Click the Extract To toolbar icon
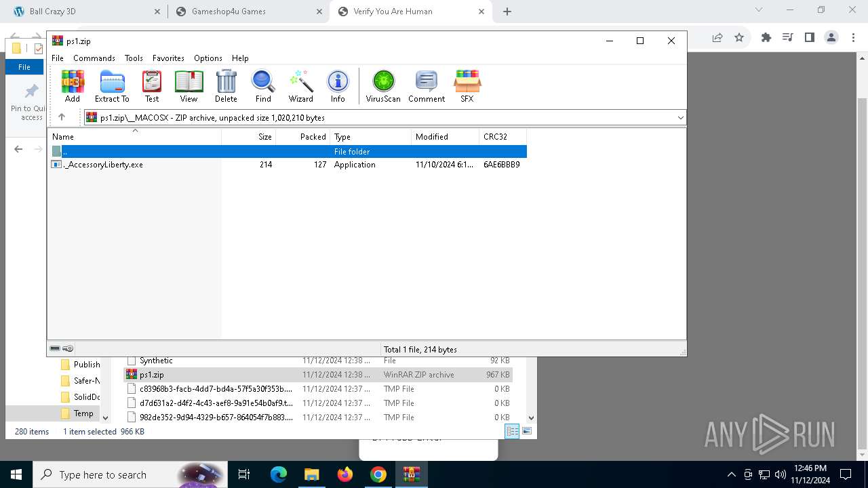This screenshot has height=488, width=868. coord(112,86)
